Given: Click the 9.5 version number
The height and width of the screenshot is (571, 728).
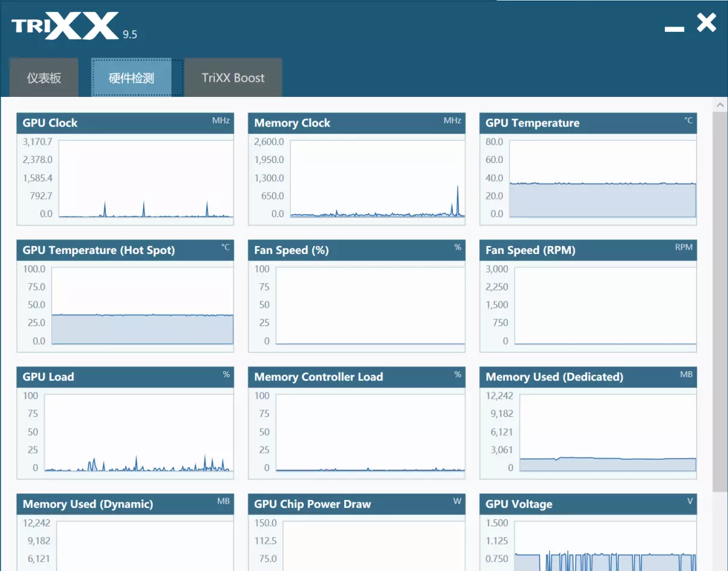Looking at the screenshot, I should 130,35.
